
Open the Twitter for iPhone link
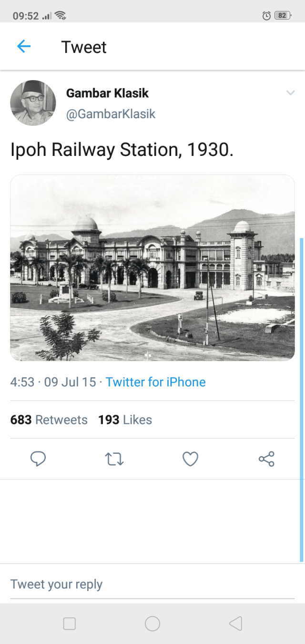click(x=156, y=382)
